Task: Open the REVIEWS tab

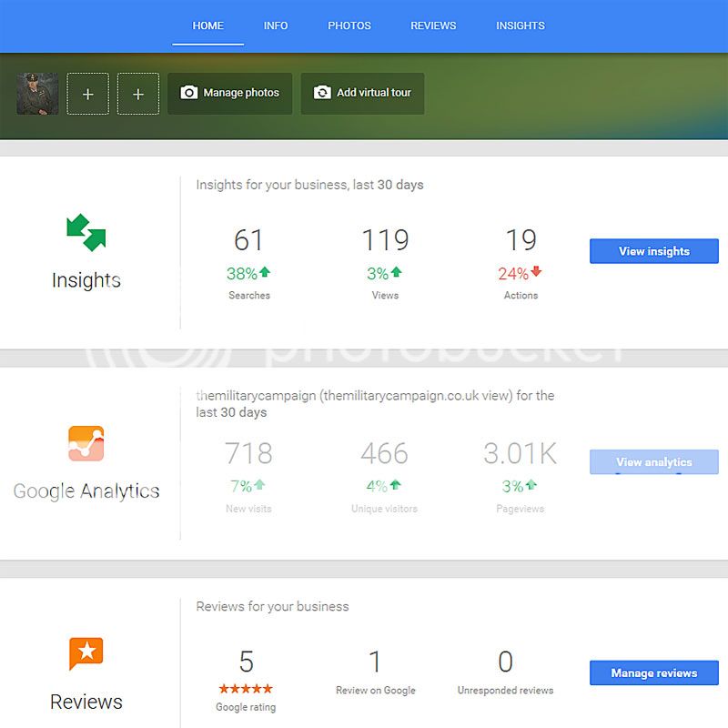Action: tap(433, 25)
